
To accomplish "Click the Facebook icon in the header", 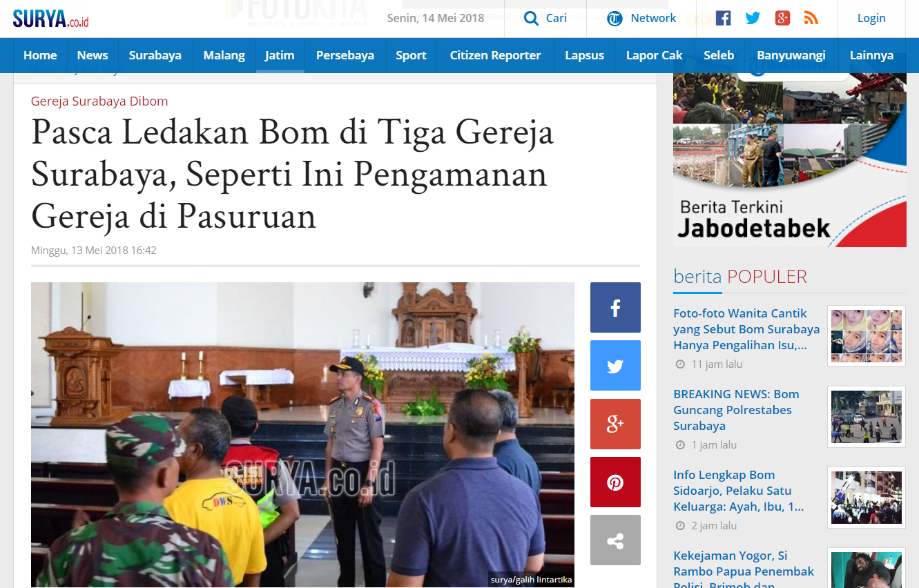I will pos(723,19).
